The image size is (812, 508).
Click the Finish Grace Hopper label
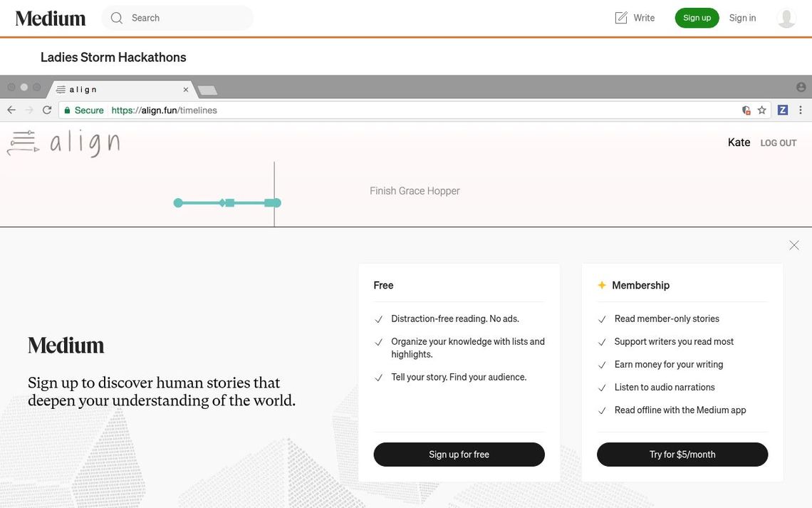(x=415, y=191)
